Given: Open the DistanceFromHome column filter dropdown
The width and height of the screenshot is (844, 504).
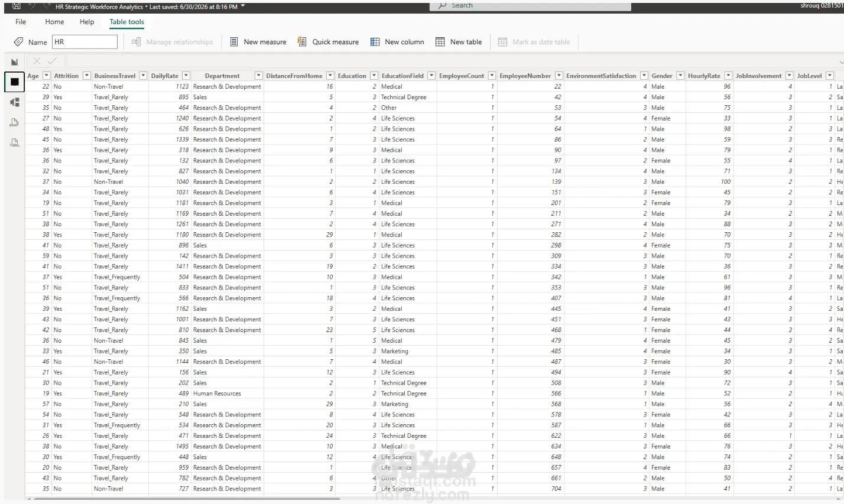Looking at the screenshot, I should [x=330, y=76].
